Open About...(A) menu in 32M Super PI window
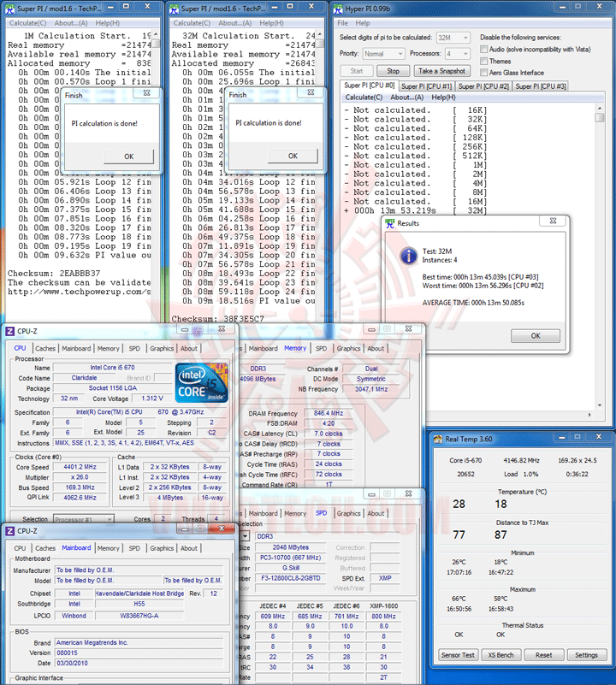616x685 pixels. [234, 23]
